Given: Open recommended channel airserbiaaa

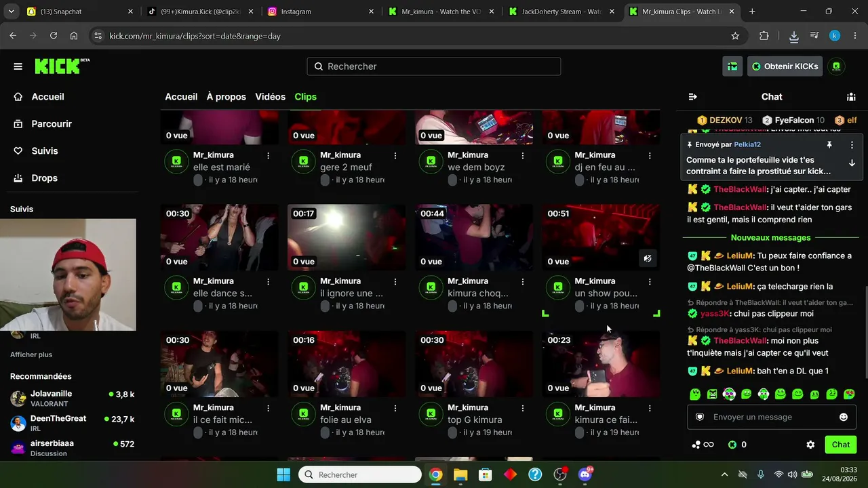Looking at the screenshot, I should pos(73,448).
